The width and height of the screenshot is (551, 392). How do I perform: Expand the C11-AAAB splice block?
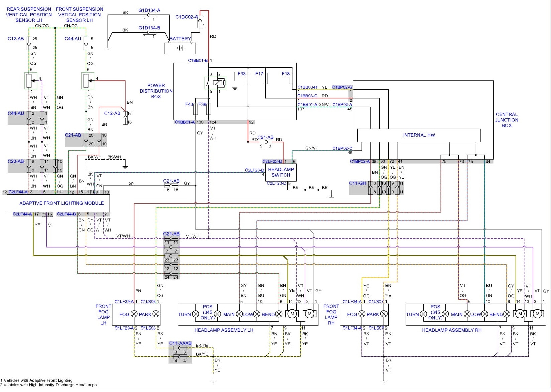181,352
